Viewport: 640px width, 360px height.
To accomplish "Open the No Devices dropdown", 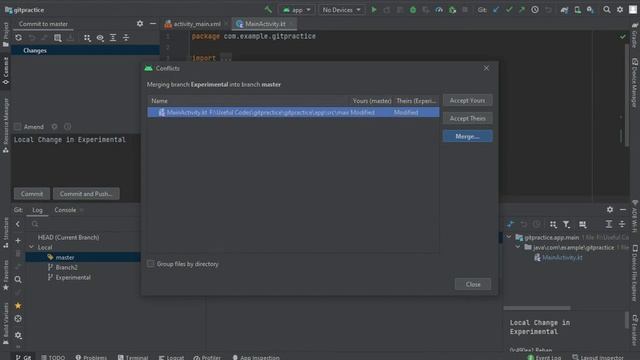I will coord(342,10).
